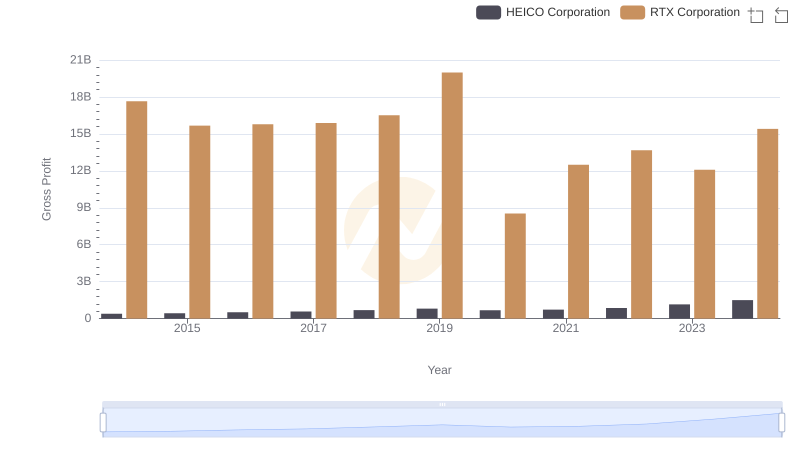Viewport: 800px width, 461px height.
Task: Click HEICO Corporation dark legend swatch
Action: [x=488, y=12]
